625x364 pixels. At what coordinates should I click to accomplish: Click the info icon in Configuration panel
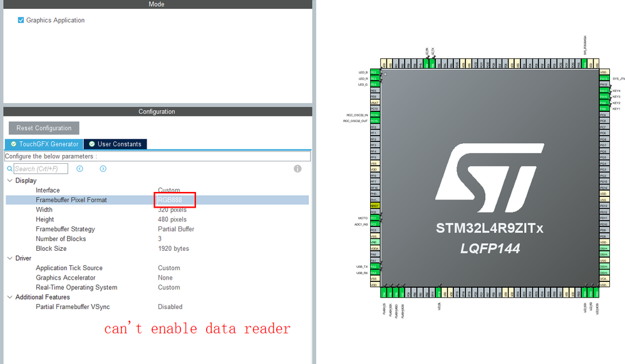point(297,169)
